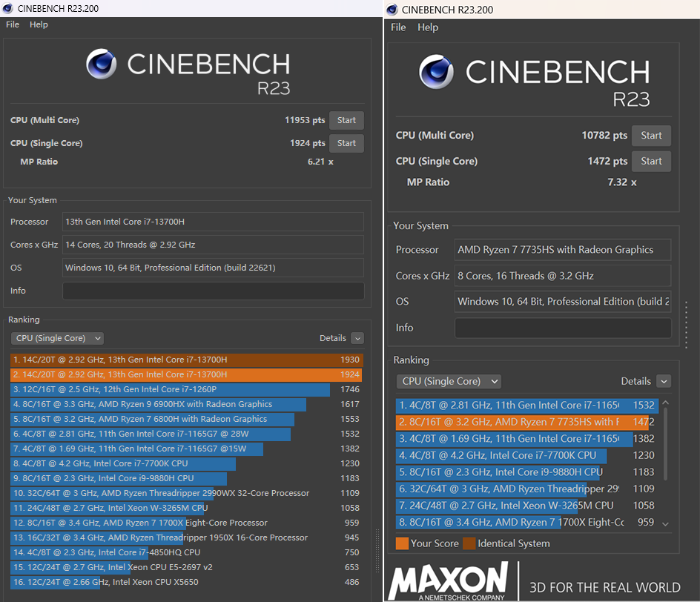Open the ranking type dropdown in the i7-13700H window
The height and width of the screenshot is (602, 700).
pyautogui.click(x=57, y=338)
